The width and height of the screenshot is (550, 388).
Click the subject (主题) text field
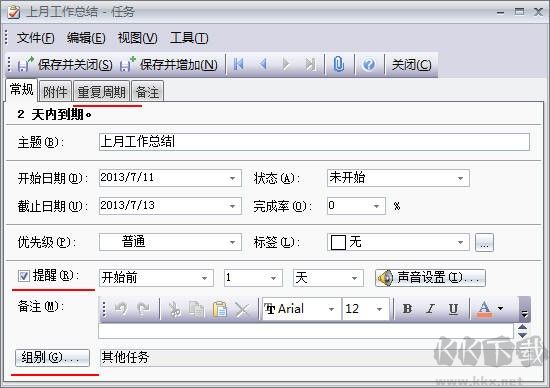pos(314,142)
